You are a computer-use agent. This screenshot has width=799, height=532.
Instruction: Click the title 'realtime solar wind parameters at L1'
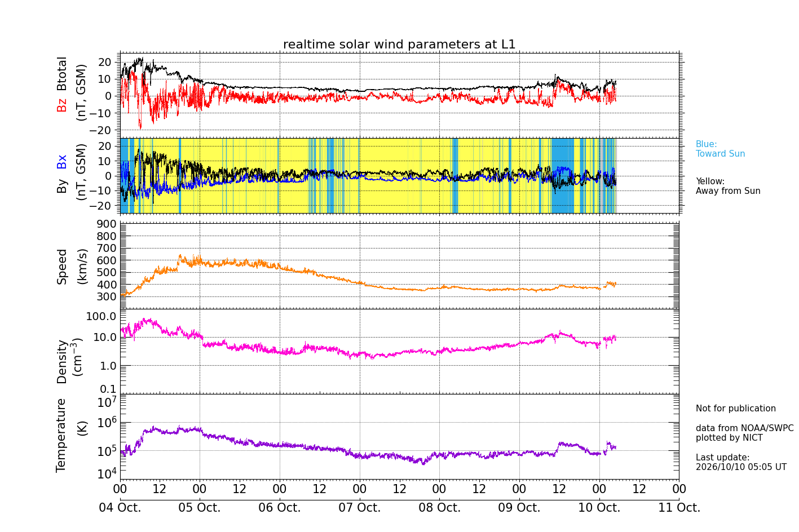pos(399,45)
